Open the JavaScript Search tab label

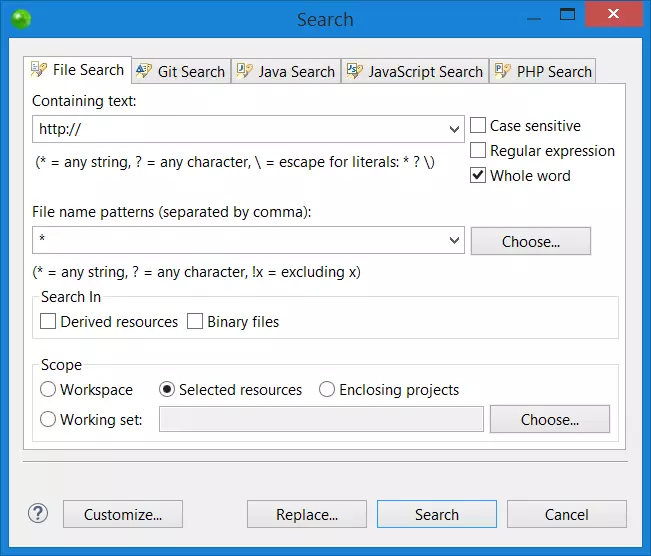click(x=426, y=72)
